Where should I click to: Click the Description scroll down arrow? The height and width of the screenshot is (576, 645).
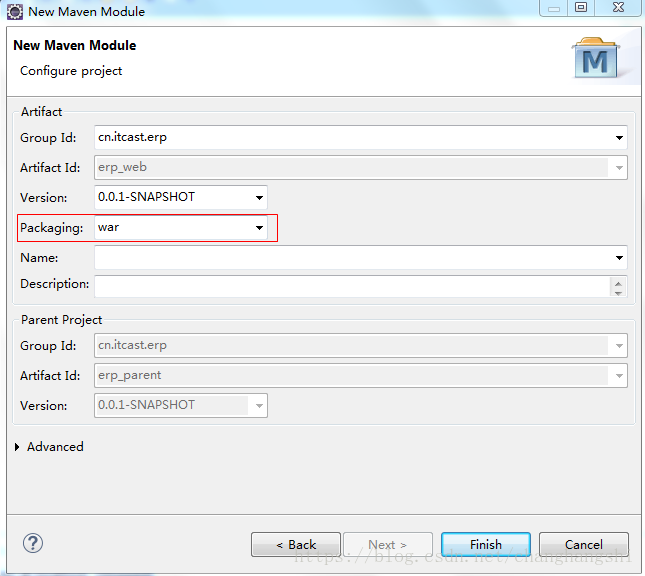pyautogui.click(x=618, y=293)
